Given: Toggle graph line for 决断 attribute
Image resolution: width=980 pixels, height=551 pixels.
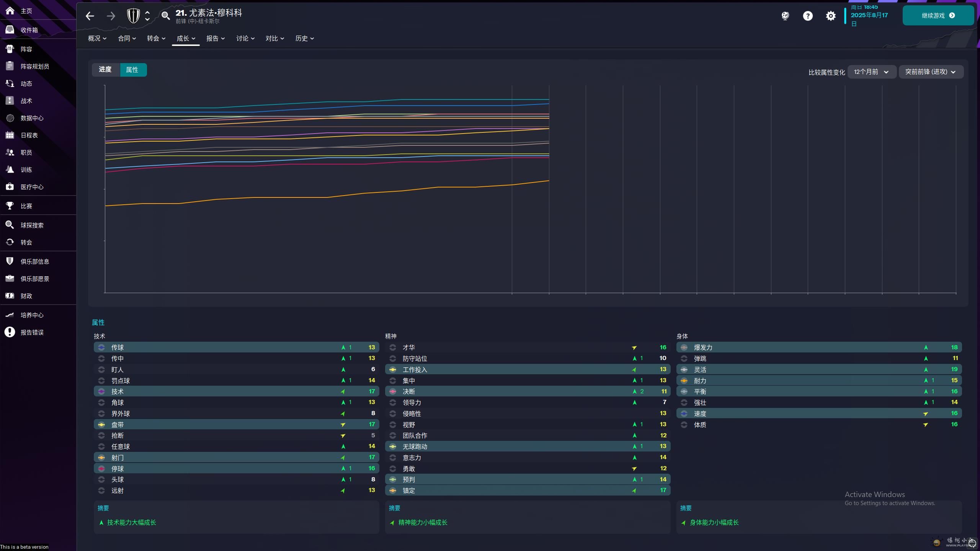Looking at the screenshot, I should (x=393, y=391).
